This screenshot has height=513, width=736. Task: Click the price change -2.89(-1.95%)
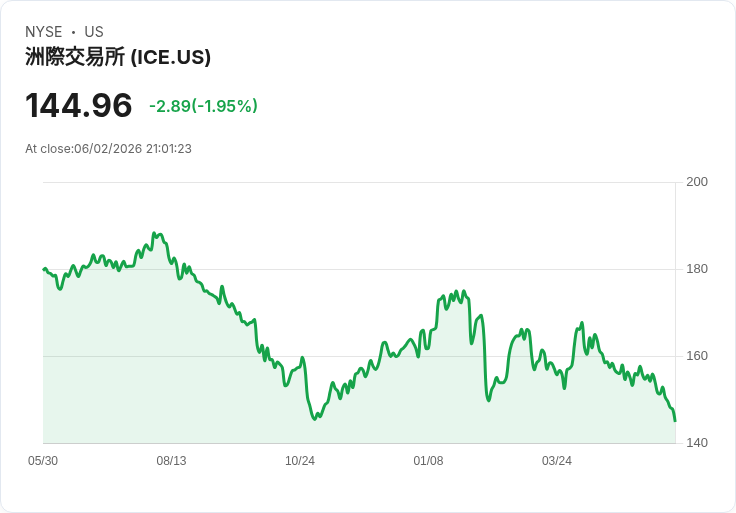[x=203, y=106]
